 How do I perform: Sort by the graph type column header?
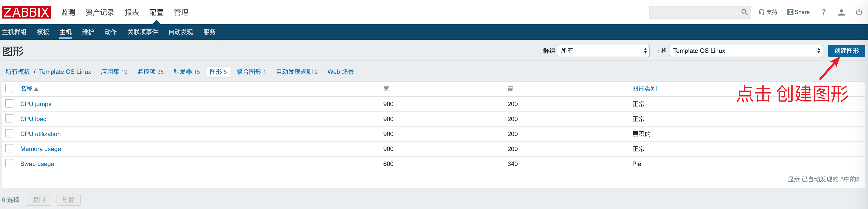click(644, 89)
